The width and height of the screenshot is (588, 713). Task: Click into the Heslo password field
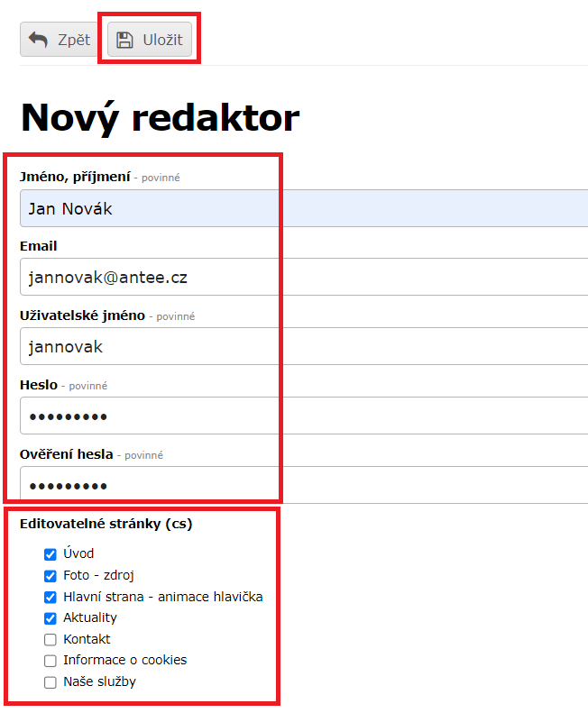303,416
